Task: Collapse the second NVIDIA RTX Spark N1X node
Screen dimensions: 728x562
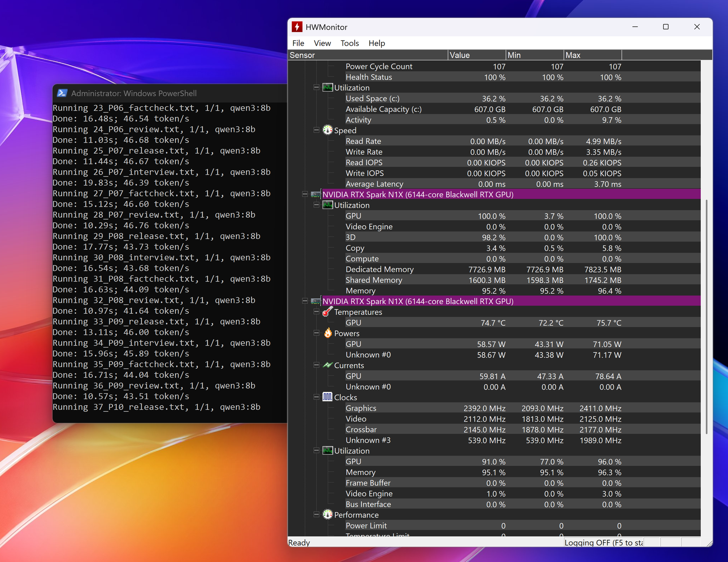Action: pyautogui.click(x=305, y=301)
